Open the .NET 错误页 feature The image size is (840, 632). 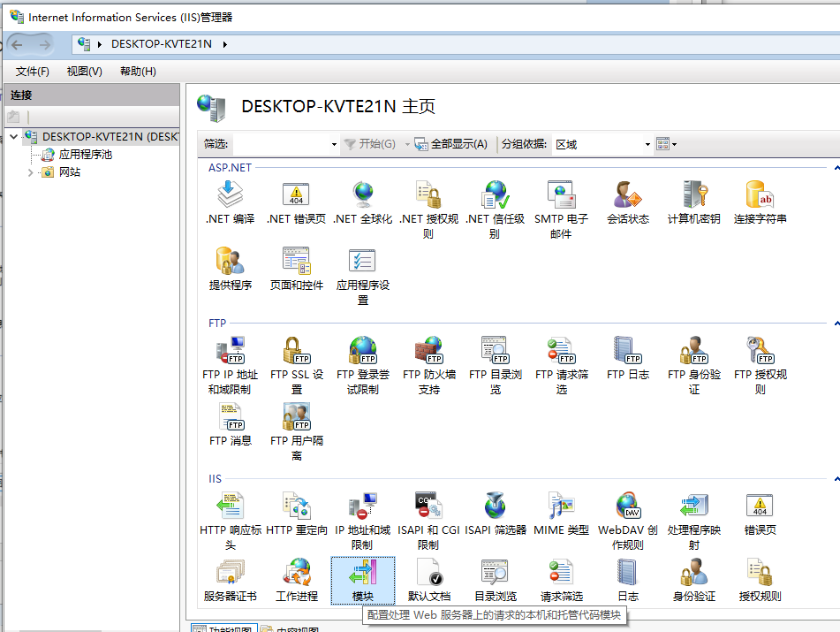(296, 202)
